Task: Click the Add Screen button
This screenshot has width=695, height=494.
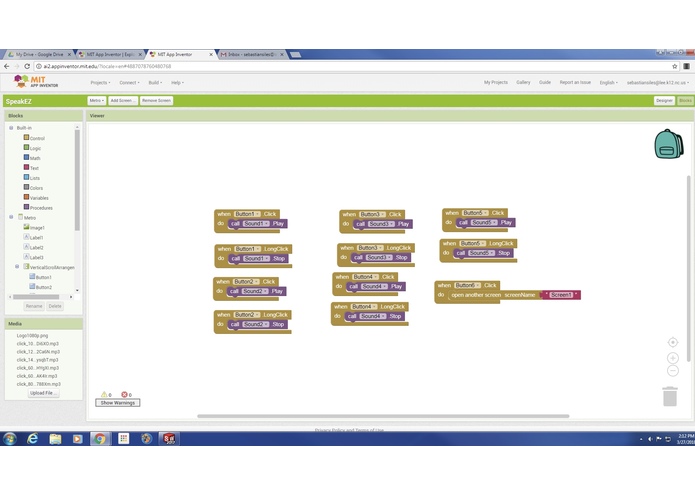Action: (x=123, y=101)
